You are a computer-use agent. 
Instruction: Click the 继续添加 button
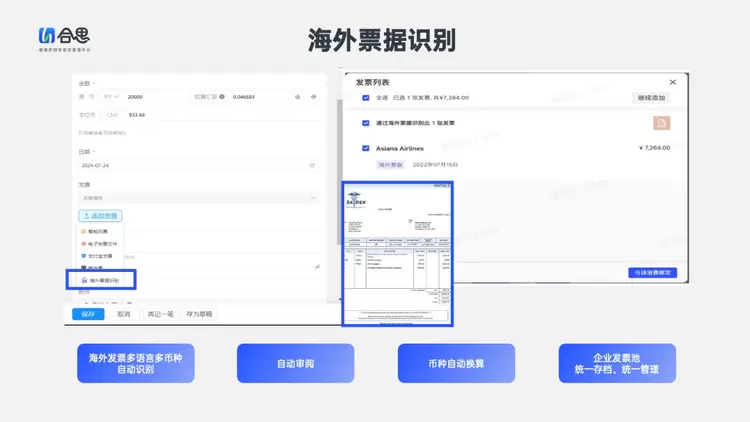[651, 98]
